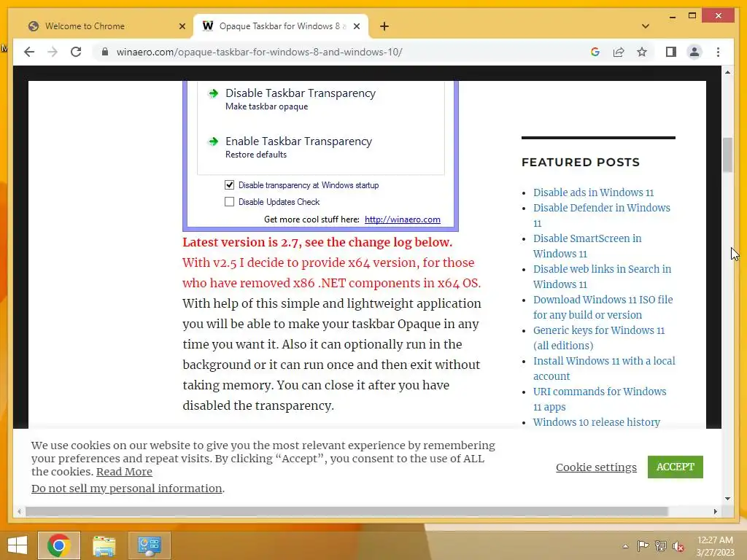This screenshot has height=560, width=747.
Task: Click the horizontal scrollbar thumb
Action: pyautogui.click(x=347, y=511)
